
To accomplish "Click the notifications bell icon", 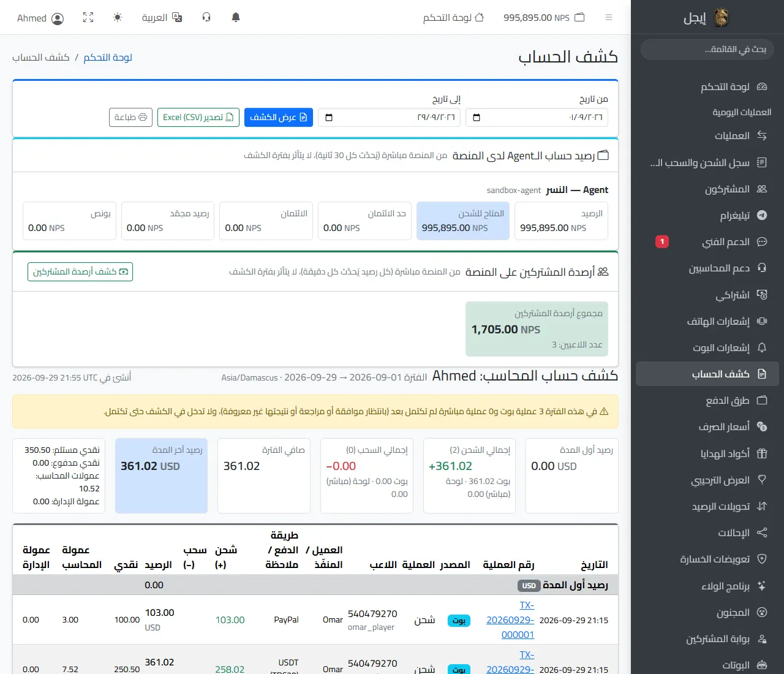I will (236, 18).
